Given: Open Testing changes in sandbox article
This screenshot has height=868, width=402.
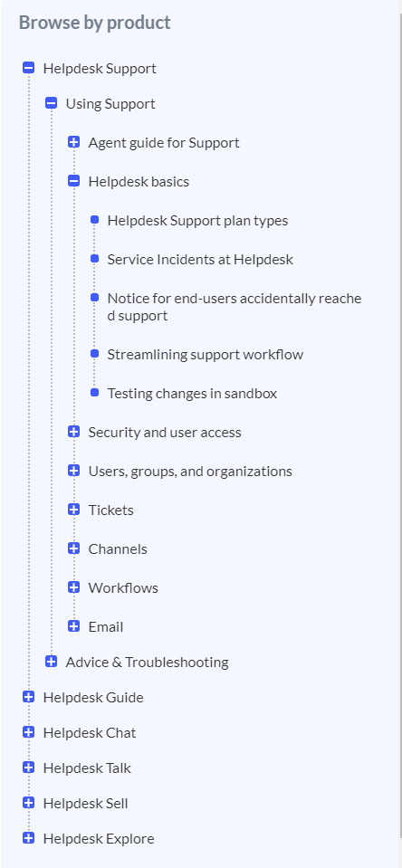Looking at the screenshot, I should tap(192, 393).
